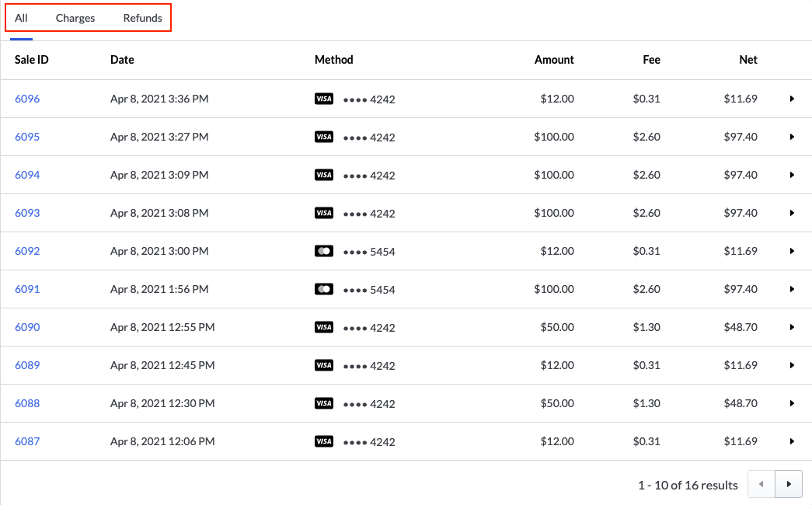Switch to the Refunds tab

[x=143, y=18]
